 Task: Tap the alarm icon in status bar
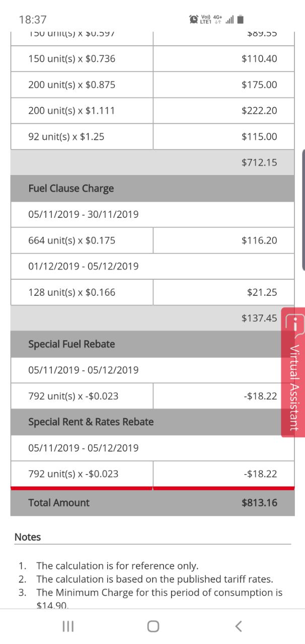tap(194, 20)
